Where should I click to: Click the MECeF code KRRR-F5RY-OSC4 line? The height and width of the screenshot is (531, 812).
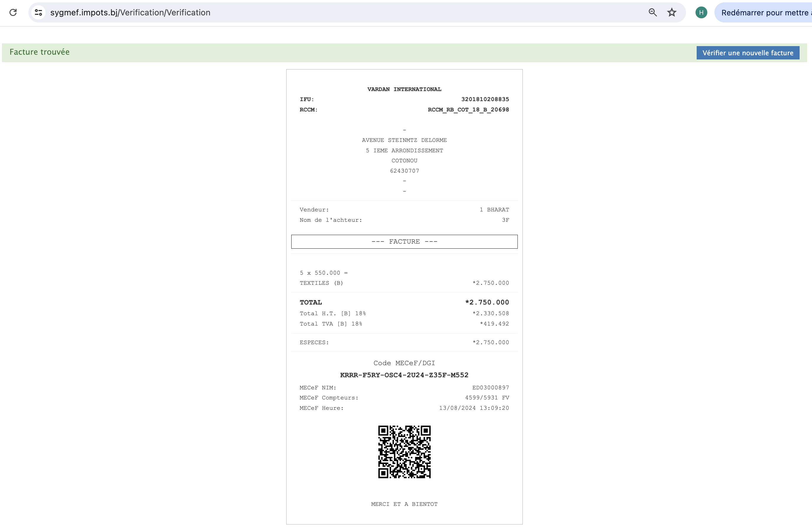coord(404,375)
